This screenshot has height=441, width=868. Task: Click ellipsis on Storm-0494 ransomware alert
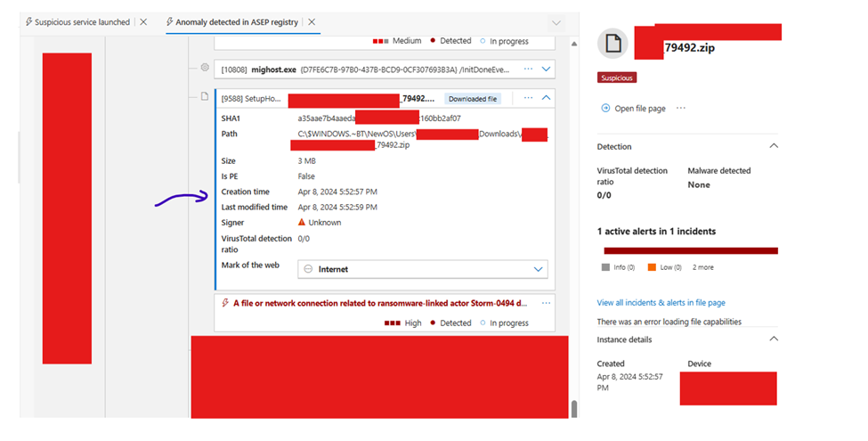click(x=546, y=303)
